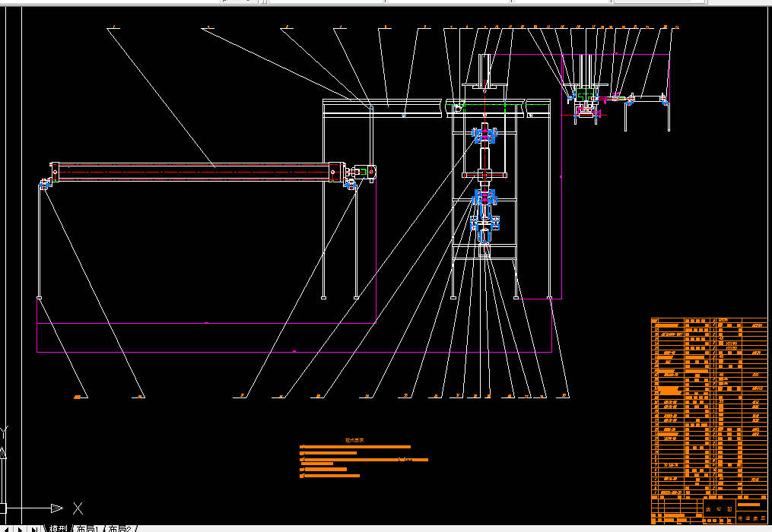This screenshot has height=532, width=772.
Task: Select the orange technical requirements title text
Action: [354, 441]
